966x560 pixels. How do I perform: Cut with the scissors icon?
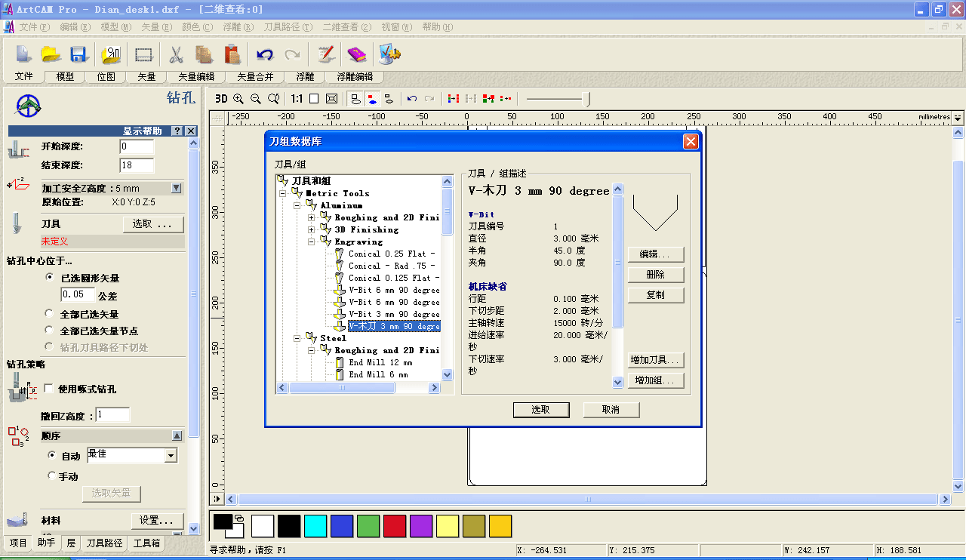[176, 54]
